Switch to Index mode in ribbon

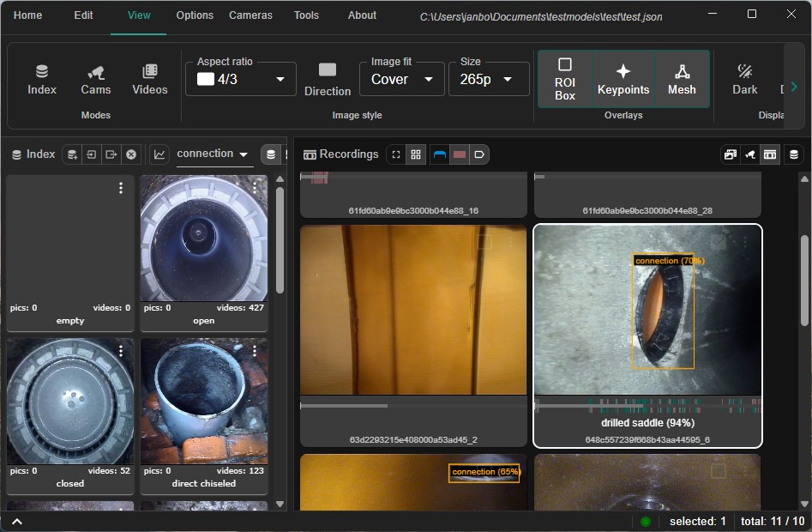[x=41, y=80]
